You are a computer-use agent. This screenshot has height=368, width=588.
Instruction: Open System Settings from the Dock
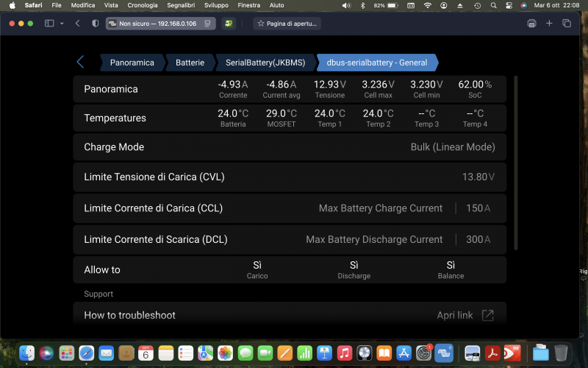(424, 353)
